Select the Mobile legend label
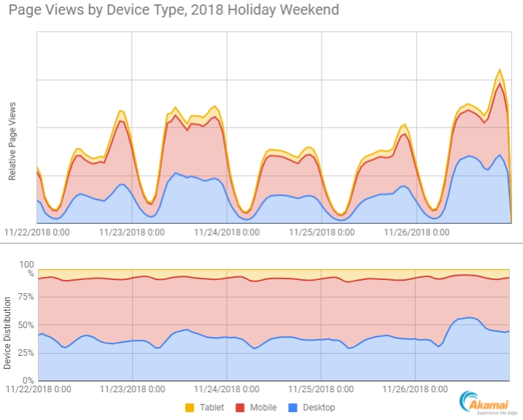The width and height of the screenshot is (523, 420). point(263,407)
